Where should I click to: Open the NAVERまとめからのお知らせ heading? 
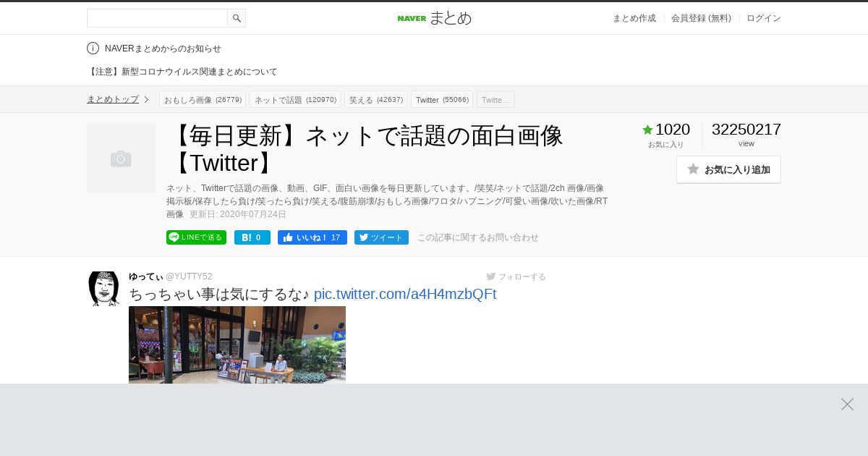163,48
